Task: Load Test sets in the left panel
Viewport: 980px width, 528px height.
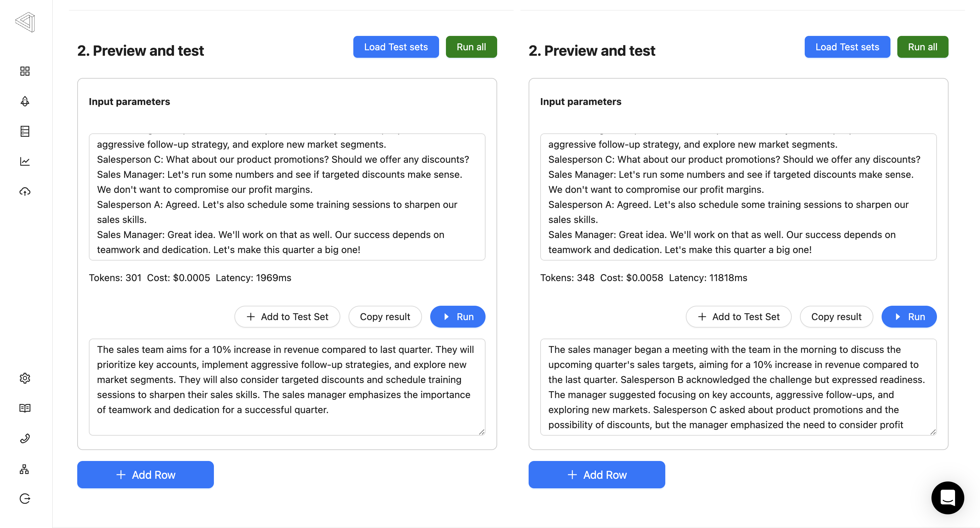Action: coord(396,47)
